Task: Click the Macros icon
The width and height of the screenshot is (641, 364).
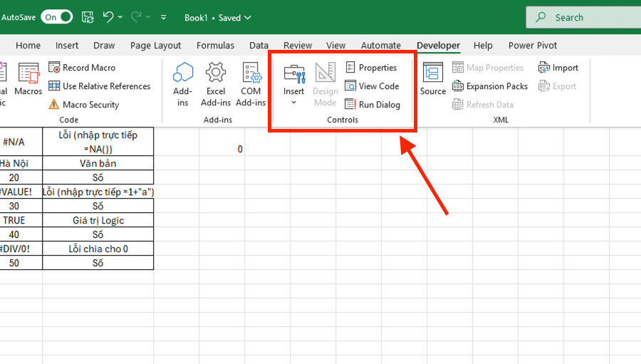Action: 28,80
